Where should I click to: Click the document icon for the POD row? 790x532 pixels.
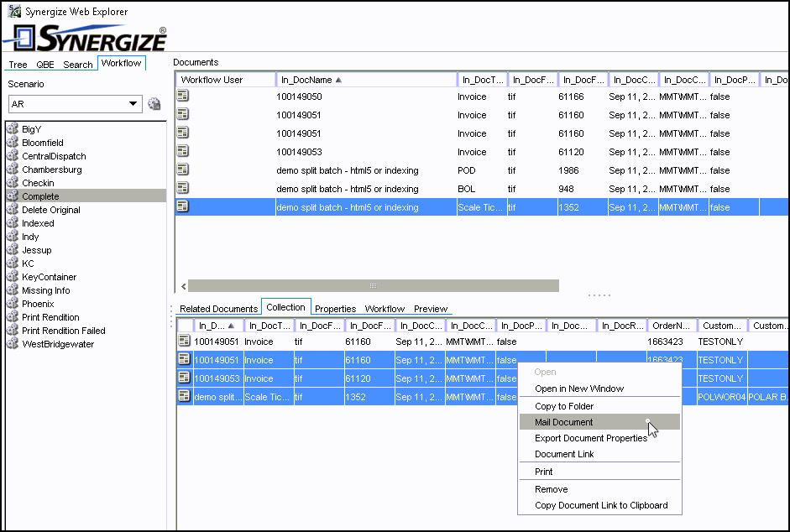click(182, 170)
